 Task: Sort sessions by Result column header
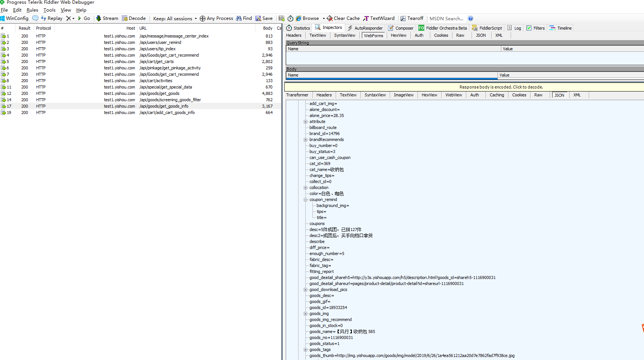click(24, 28)
